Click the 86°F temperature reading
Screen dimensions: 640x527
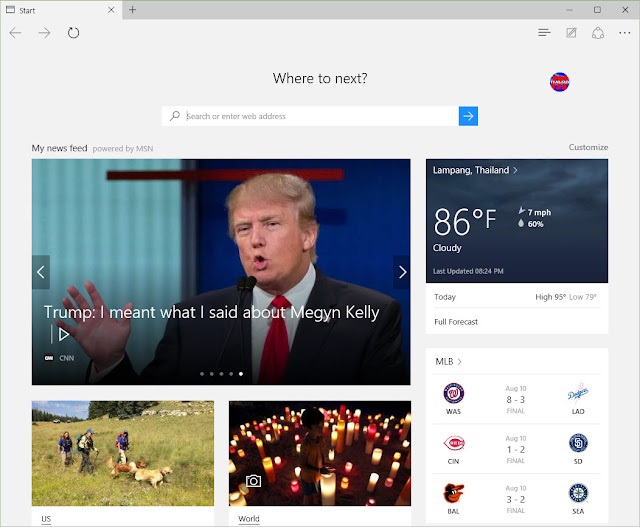(464, 222)
